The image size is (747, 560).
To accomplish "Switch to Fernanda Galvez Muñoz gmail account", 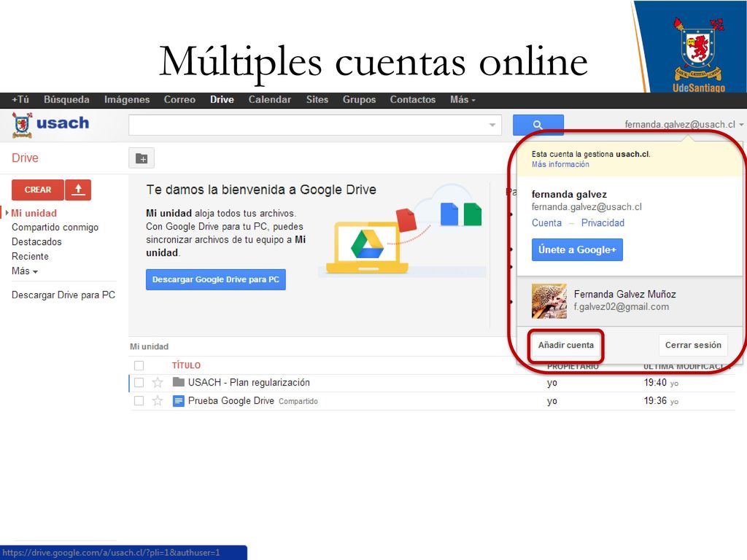I will tap(630, 301).
